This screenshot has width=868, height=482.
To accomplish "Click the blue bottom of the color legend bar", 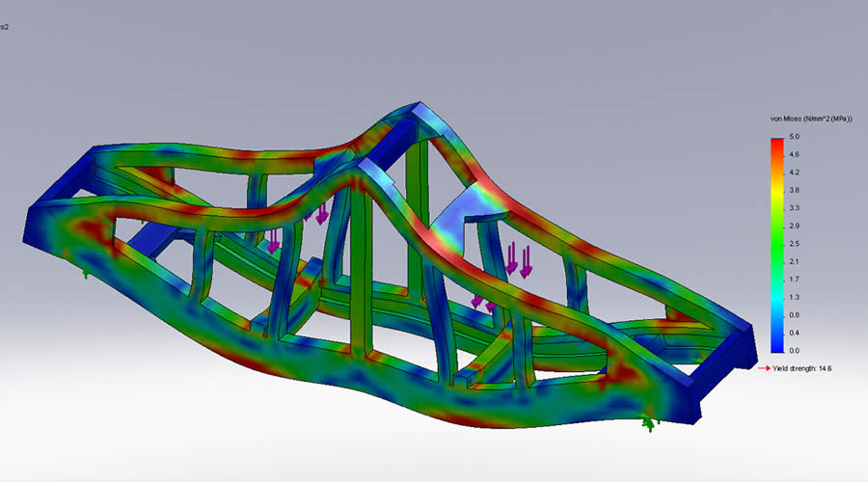I will click(x=776, y=345).
